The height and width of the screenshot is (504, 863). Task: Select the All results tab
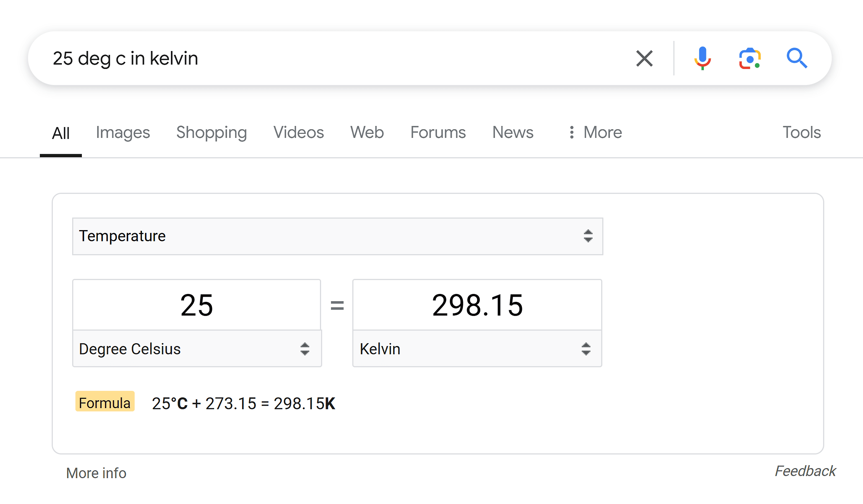click(x=60, y=132)
